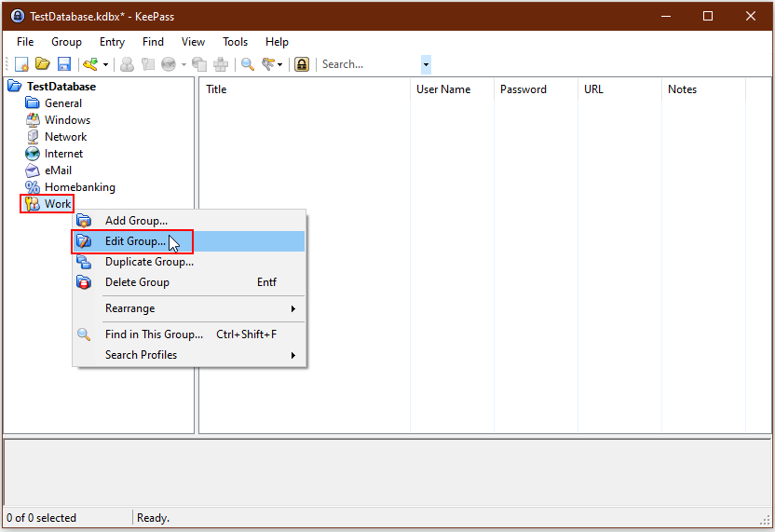The image size is (775, 532).
Task: Click the Internet group globe icon
Action: click(x=33, y=154)
